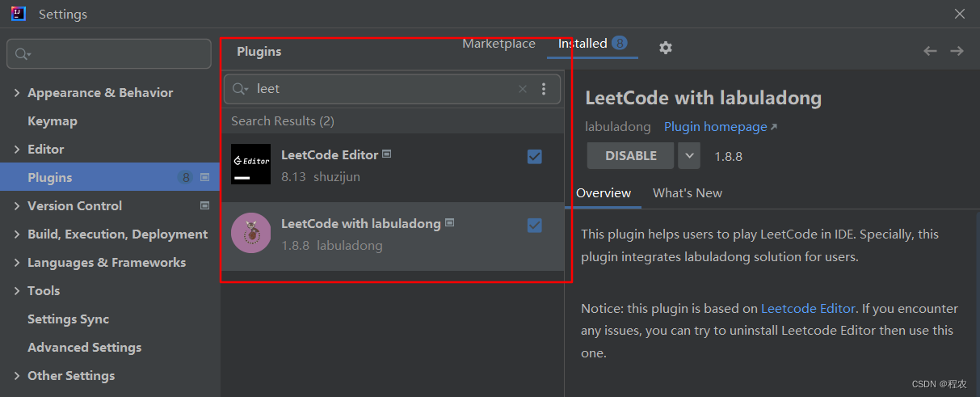The width and height of the screenshot is (980, 397).
Task: Open Keymap settings
Action: 53,121
